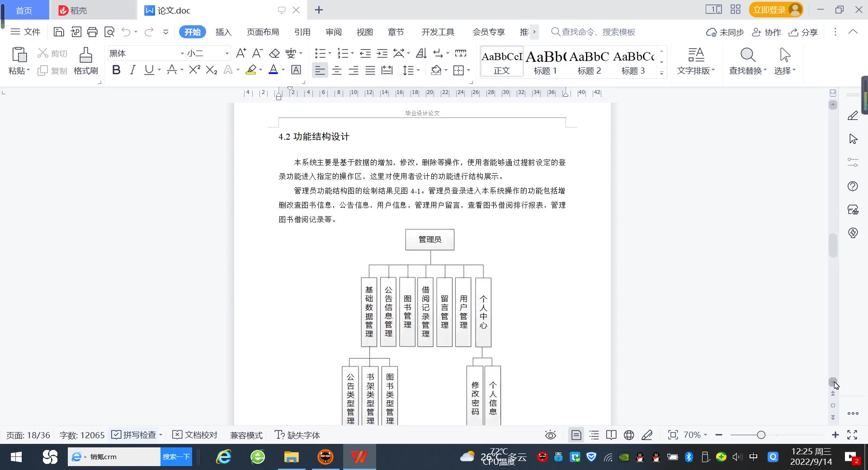Click the Print icon
This screenshot has height=470, width=868.
[x=92, y=32]
